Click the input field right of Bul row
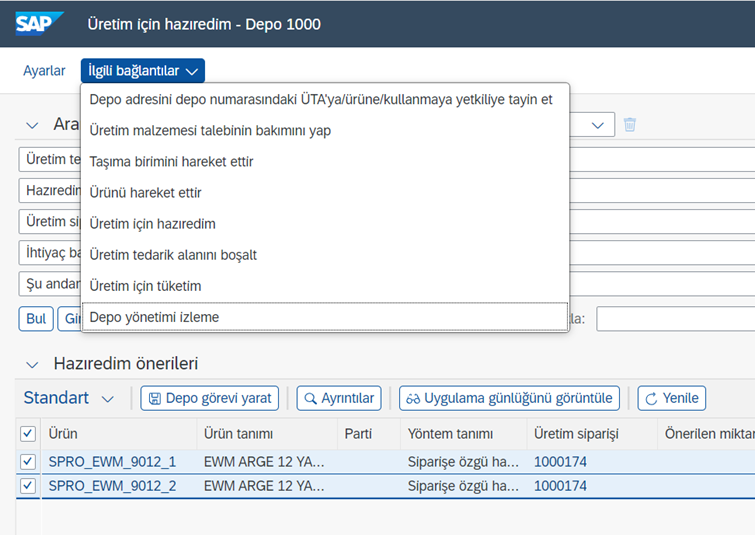The height and width of the screenshot is (535, 755). tap(676, 319)
